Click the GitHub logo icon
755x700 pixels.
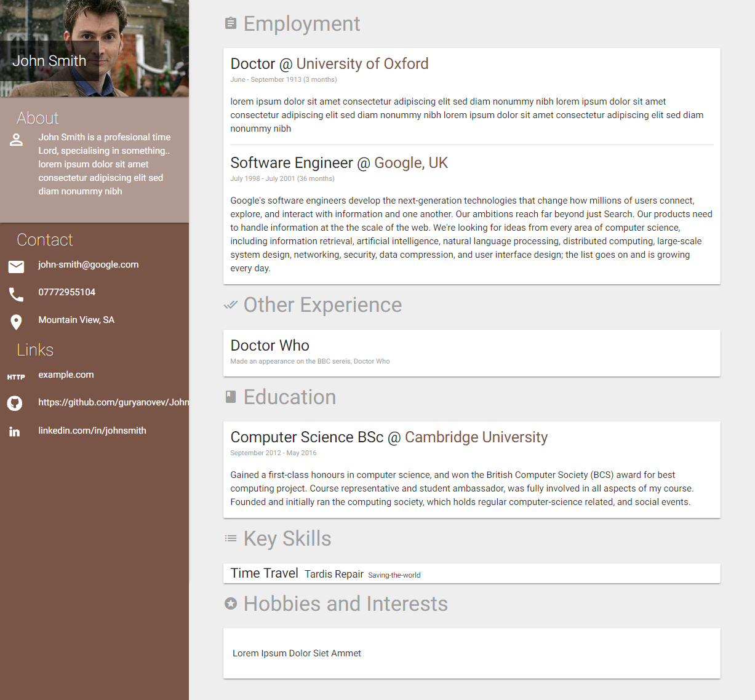click(x=15, y=403)
